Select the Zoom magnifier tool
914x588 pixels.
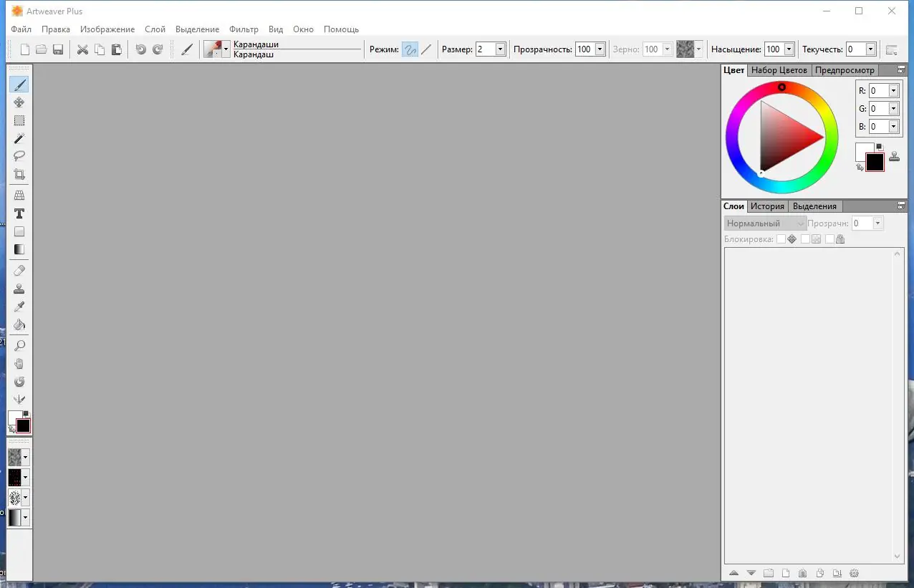point(19,345)
